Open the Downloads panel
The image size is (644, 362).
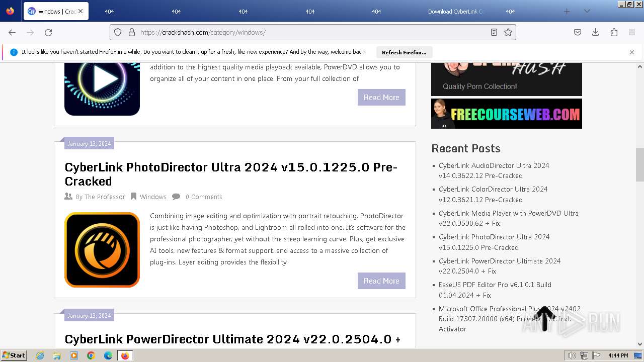[596, 32]
